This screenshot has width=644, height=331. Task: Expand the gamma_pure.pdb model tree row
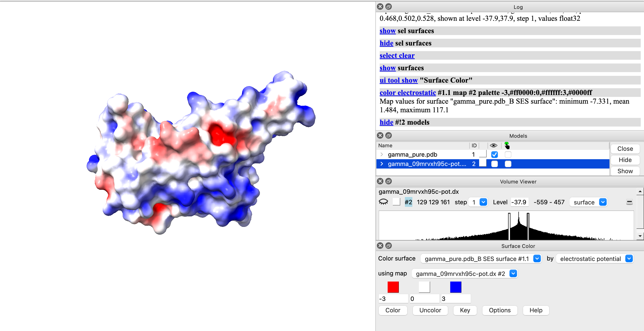(382, 155)
